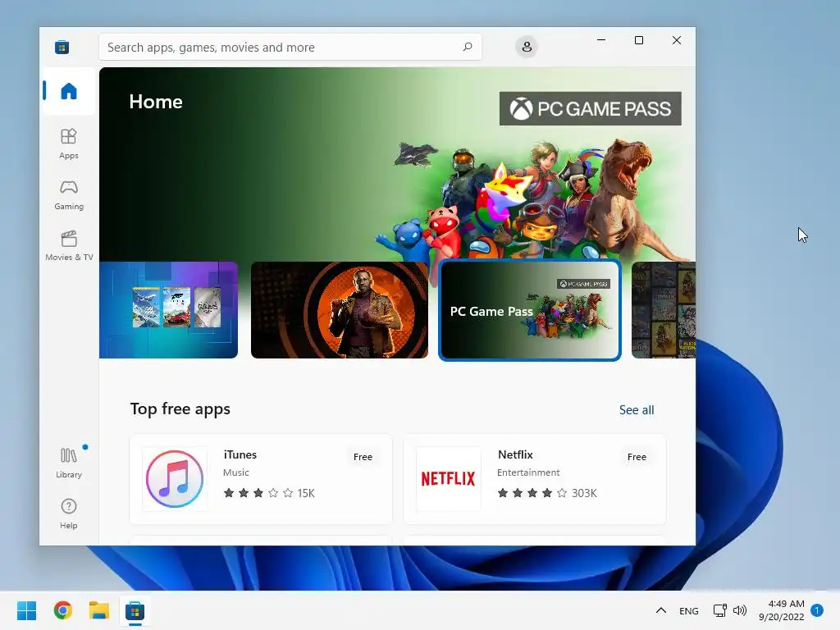Screen dimensions: 840x630
Task: Click See all for Top free apps
Action: coord(637,410)
